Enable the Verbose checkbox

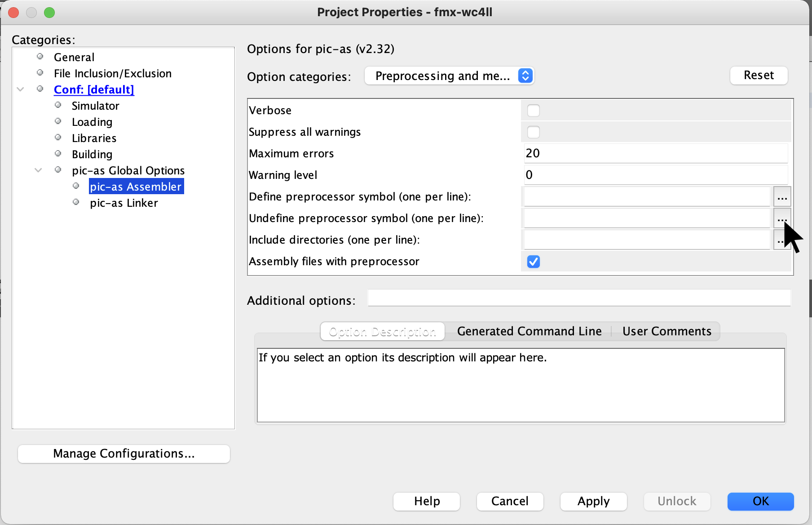(x=533, y=111)
